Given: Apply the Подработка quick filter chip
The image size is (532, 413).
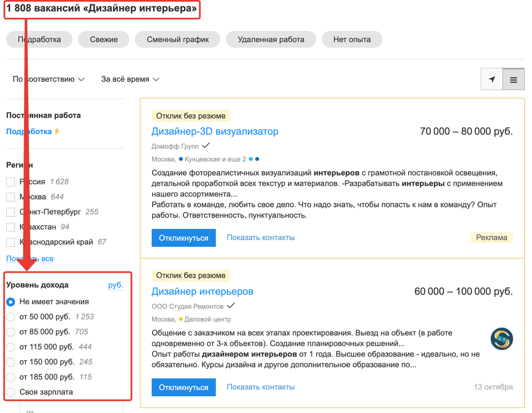Looking at the screenshot, I should (x=39, y=39).
